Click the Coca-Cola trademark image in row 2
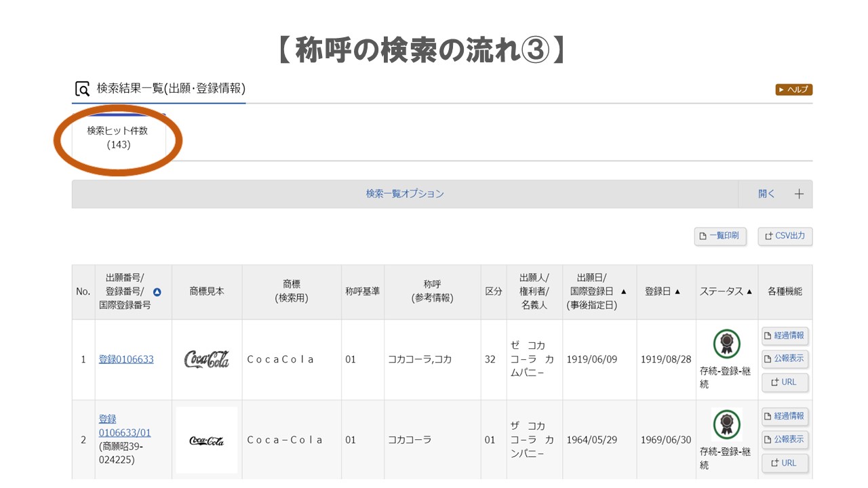The height and width of the screenshot is (488, 868). pos(207,441)
